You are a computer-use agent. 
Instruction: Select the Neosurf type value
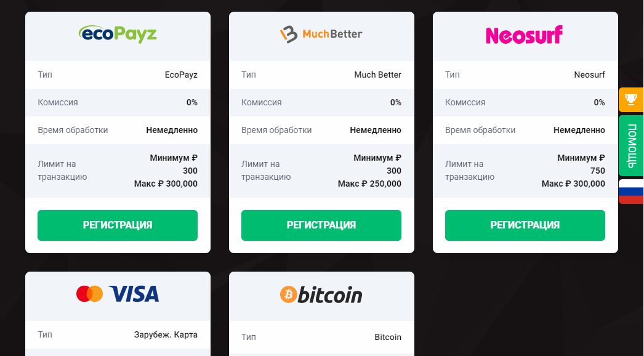click(x=589, y=75)
